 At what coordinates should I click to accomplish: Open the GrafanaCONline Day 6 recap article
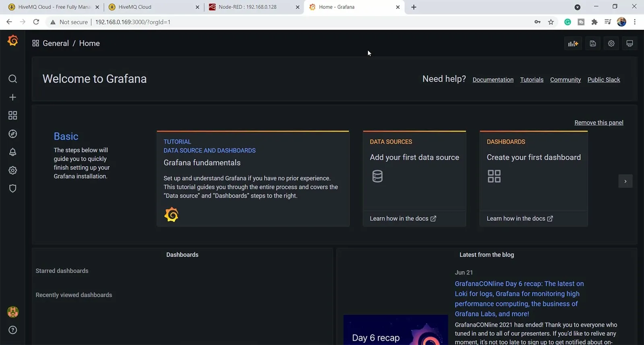pyautogui.click(x=519, y=299)
